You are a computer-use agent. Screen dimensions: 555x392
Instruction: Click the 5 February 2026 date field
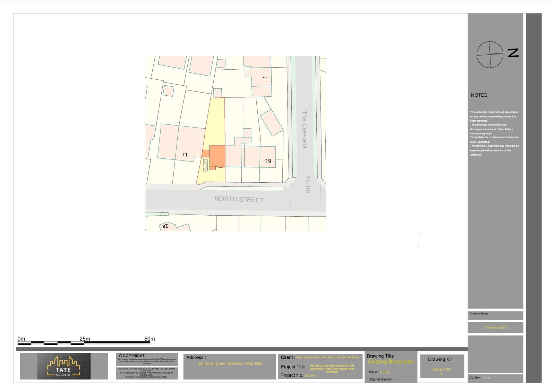point(495,328)
